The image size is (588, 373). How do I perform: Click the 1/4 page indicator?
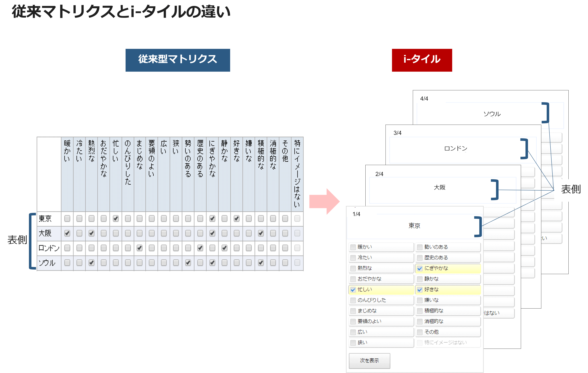[x=356, y=214]
